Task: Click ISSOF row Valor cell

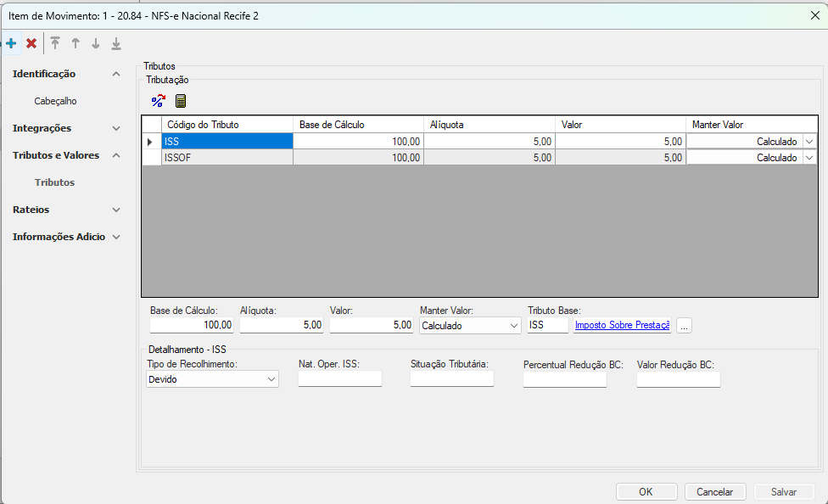Action: tap(620, 158)
